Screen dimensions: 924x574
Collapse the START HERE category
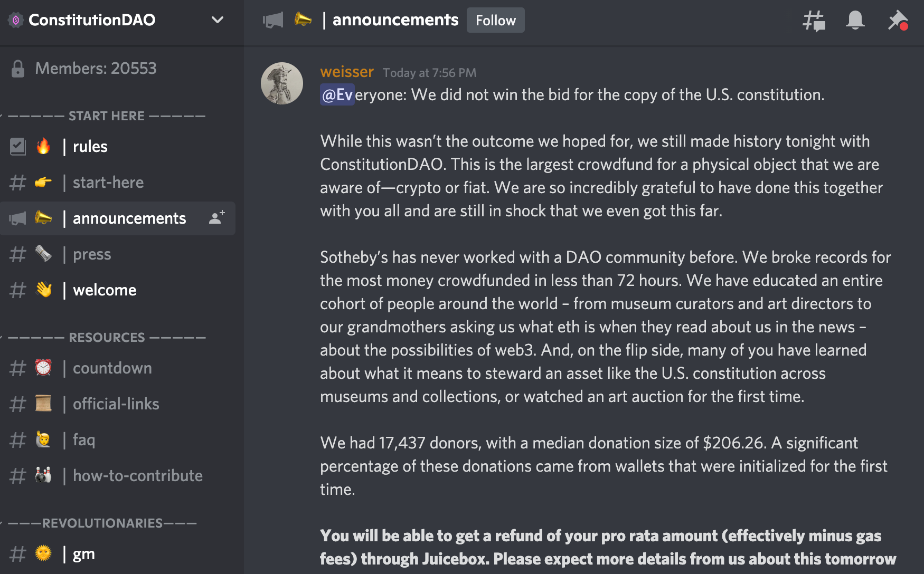click(x=107, y=116)
